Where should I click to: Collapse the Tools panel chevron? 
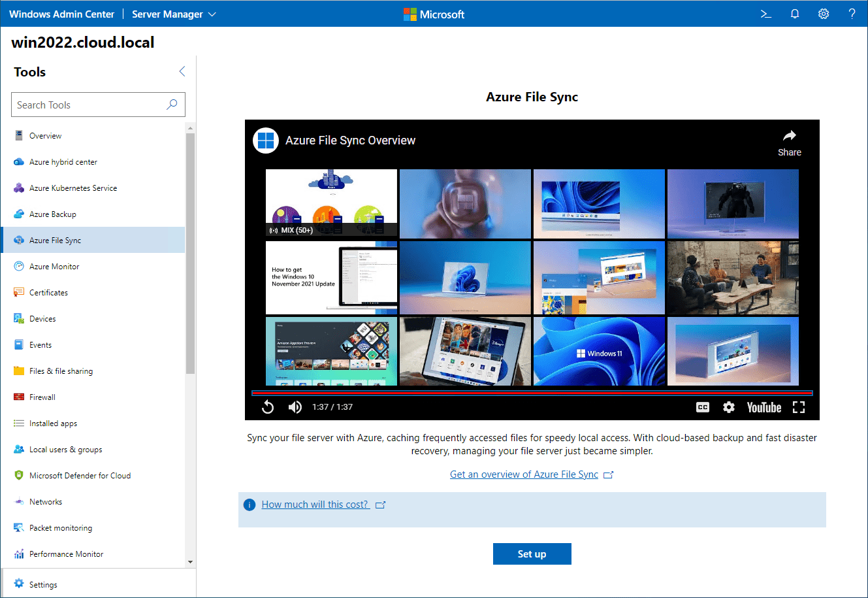pos(182,72)
